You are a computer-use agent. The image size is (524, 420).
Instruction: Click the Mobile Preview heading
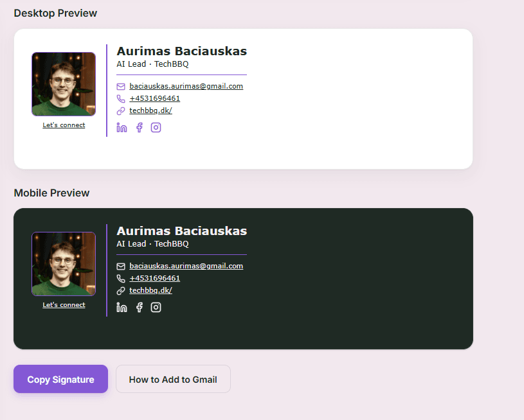point(51,193)
